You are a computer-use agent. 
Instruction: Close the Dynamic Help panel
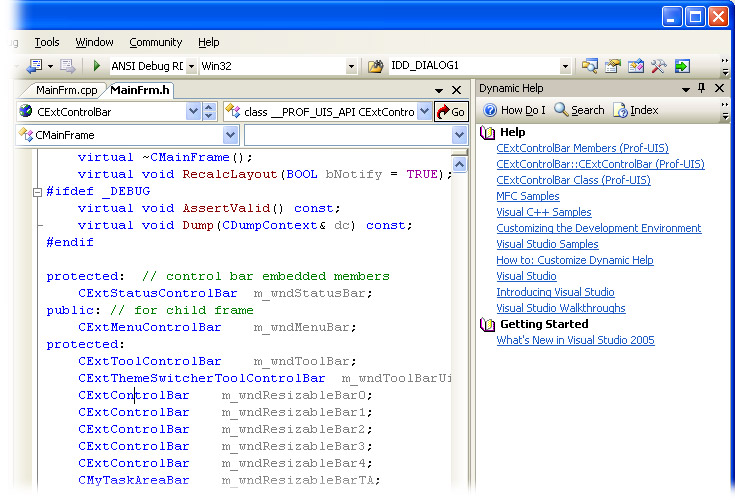tap(720, 88)
